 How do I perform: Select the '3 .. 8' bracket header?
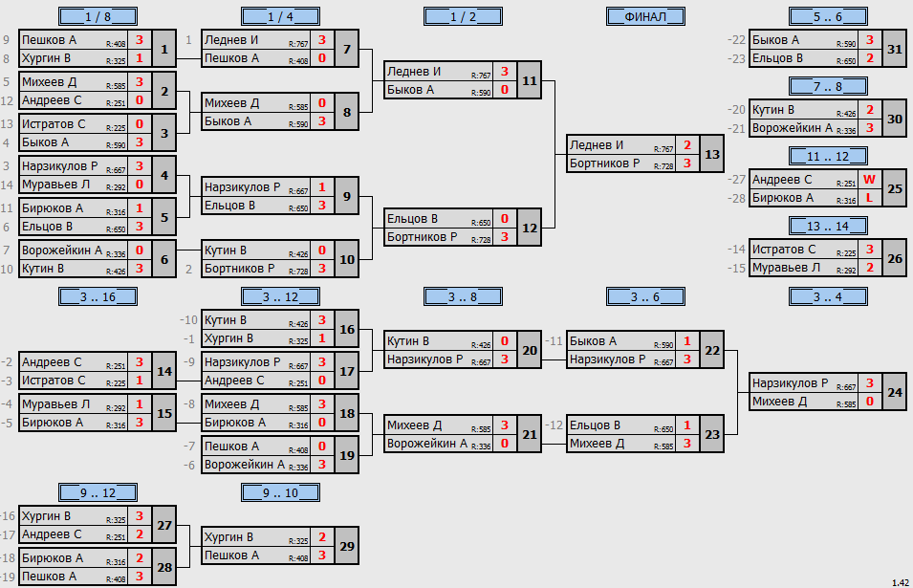[463, 297]
